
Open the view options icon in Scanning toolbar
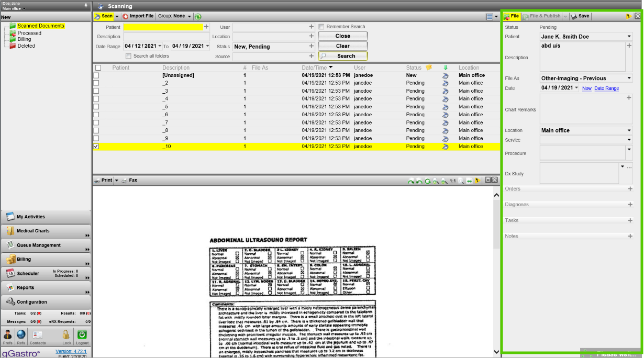(490, 17)
